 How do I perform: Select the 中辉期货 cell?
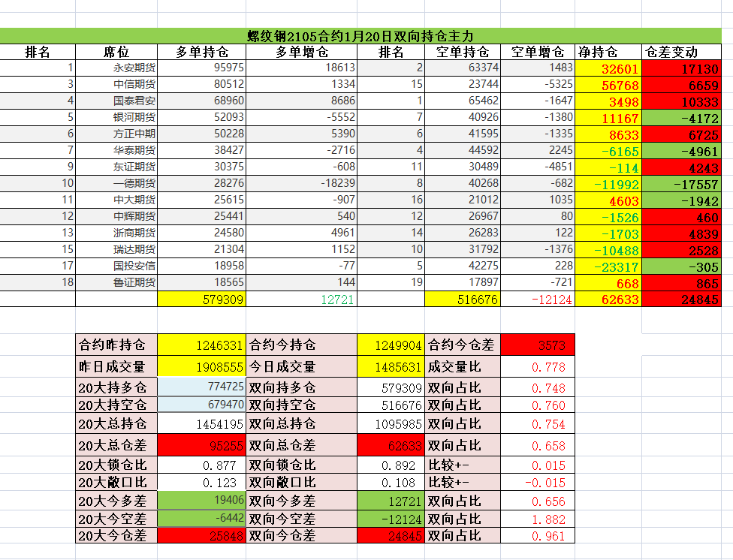[116, 216]
